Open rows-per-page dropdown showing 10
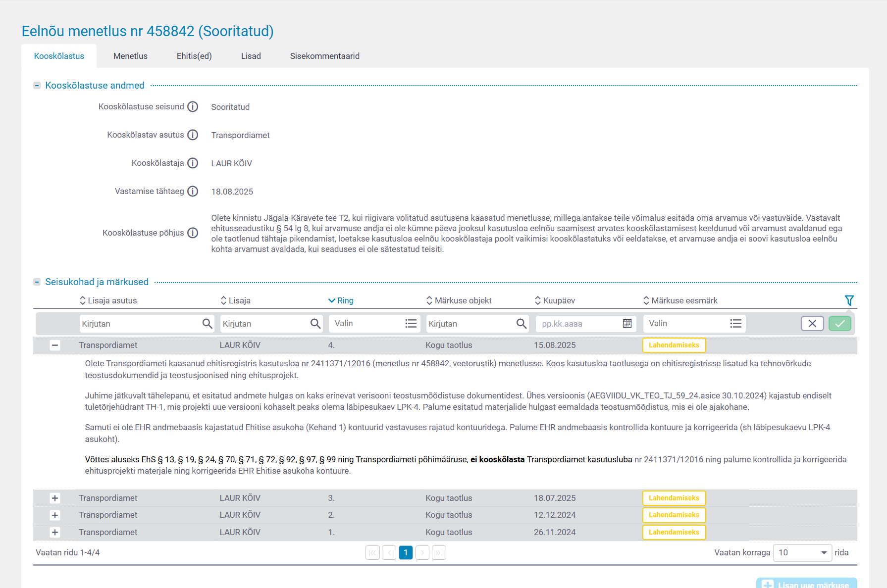 (x=802, y=553)
